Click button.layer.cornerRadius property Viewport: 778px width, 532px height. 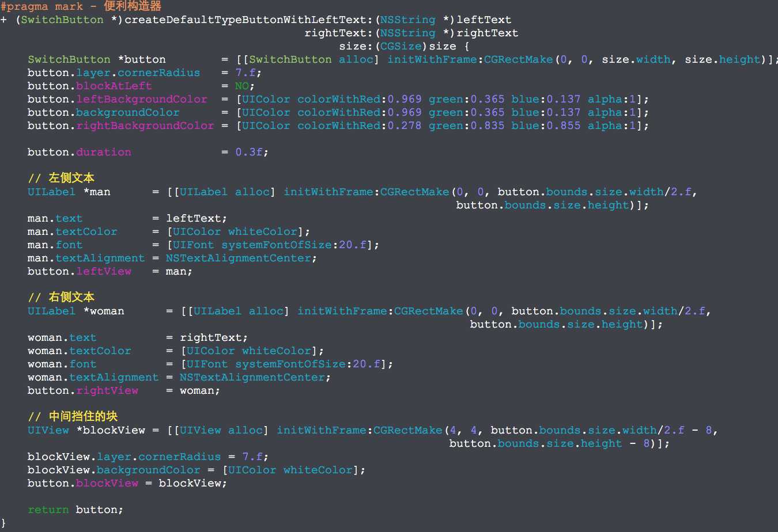114,73
